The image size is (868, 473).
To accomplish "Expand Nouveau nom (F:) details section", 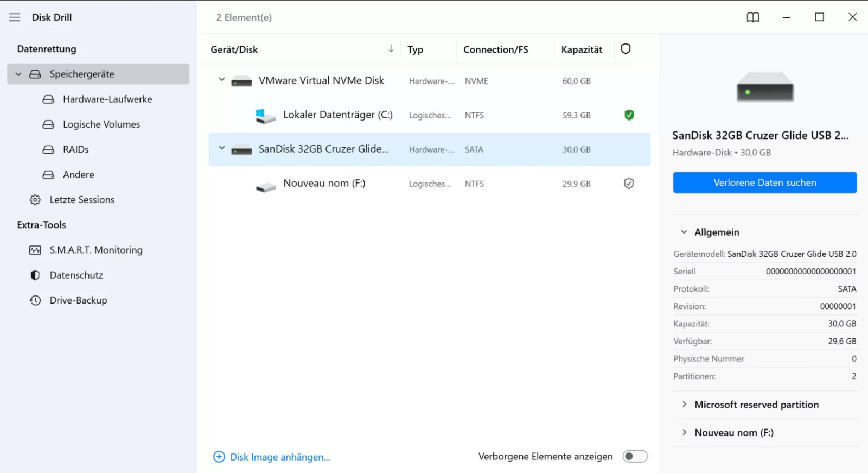I will (x=684, y=432).
